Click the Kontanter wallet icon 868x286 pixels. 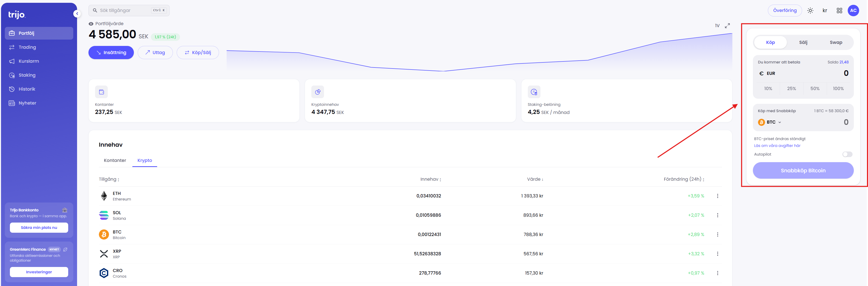tap(101, 92)
